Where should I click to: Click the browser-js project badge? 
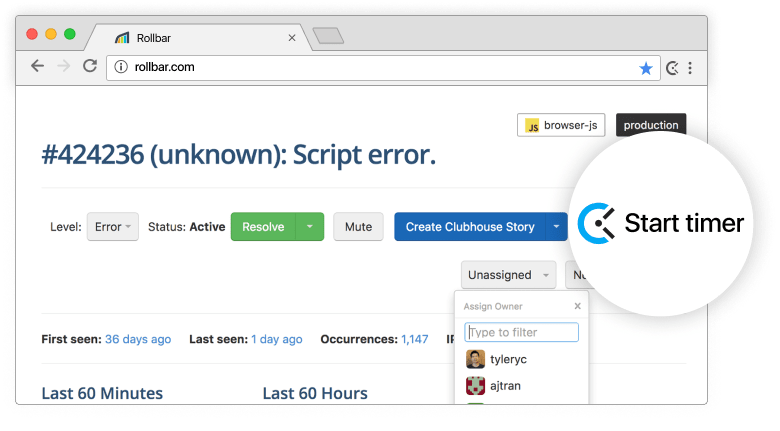pyautogui.click(x=561, y=125)
